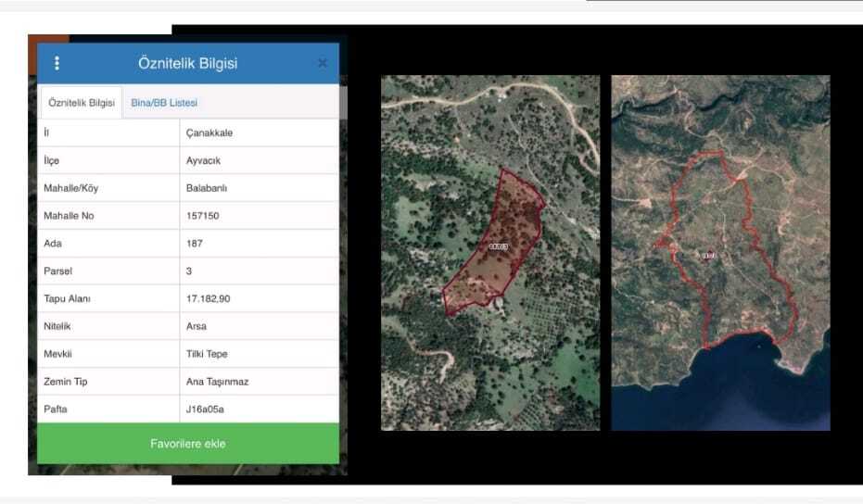Select the Çanakkale value in İl row
This screenshot has height=504, width=863.
click(209, 132)
